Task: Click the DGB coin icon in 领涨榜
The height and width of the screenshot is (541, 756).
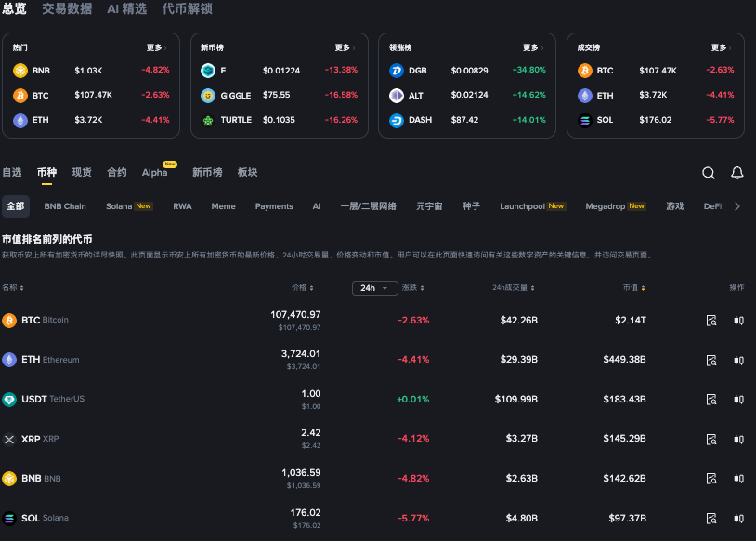Action: click(395, 70)
